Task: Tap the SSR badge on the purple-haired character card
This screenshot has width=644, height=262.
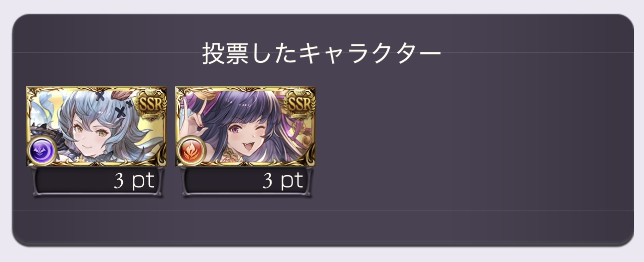Action: pos(300,103)
